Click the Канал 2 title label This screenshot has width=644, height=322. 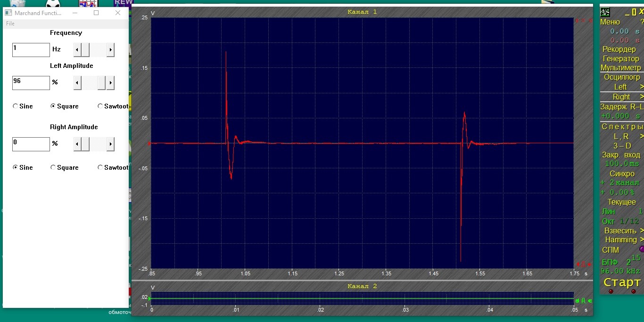362,286
